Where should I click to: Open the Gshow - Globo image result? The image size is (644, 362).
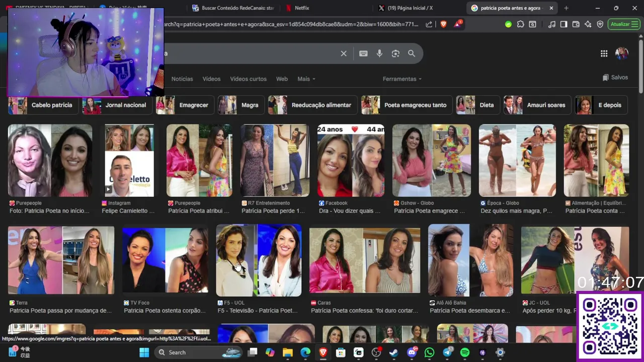[x=432, y=160]
